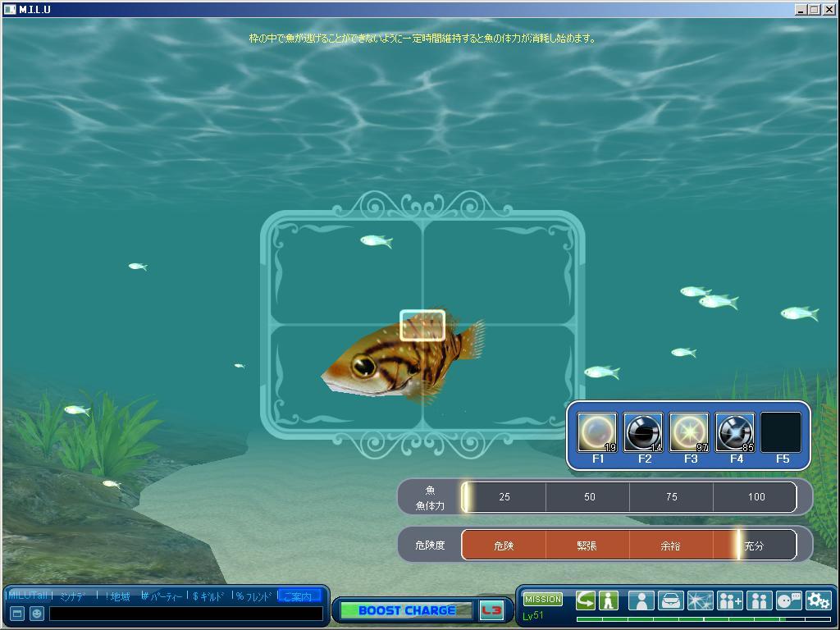Click the green curved arrow icon

(585, 600)
